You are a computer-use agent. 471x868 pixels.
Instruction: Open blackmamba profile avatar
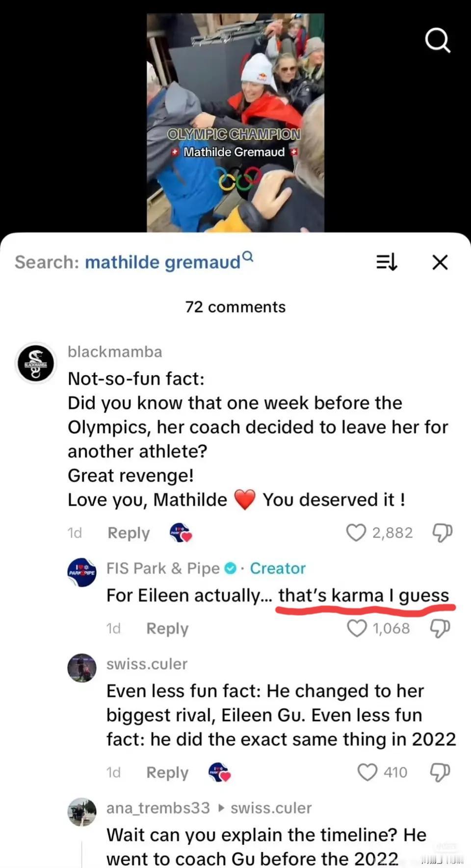click(36, 363)
